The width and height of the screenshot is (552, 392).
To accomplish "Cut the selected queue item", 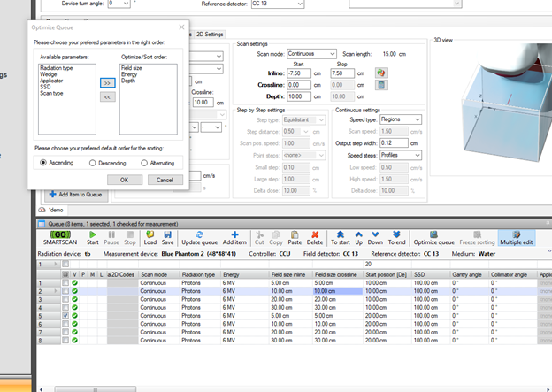I will pos(259,238).
